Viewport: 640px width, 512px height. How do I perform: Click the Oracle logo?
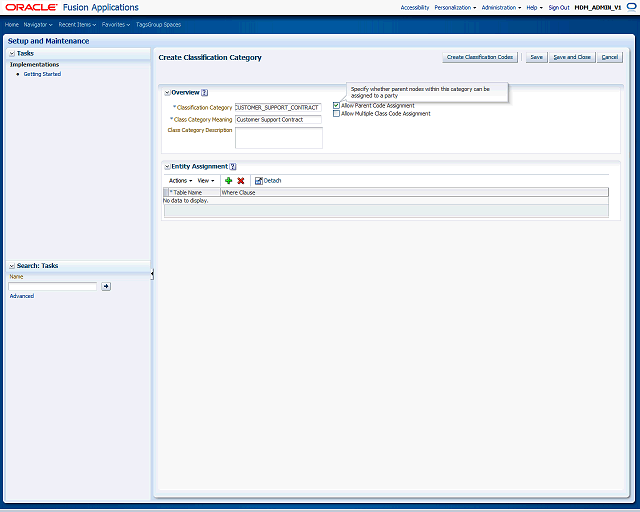31,7
